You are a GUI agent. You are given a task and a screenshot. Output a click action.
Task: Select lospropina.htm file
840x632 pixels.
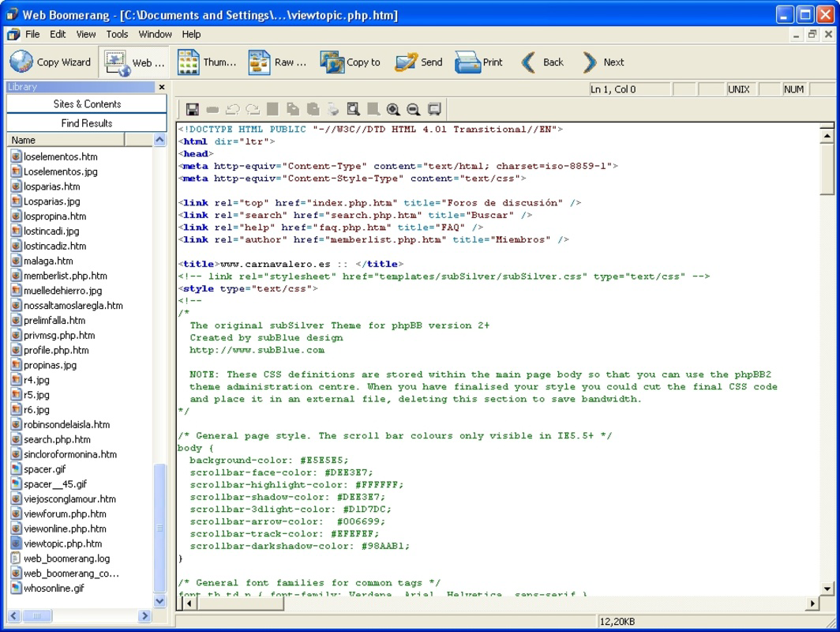pos(49,216)
